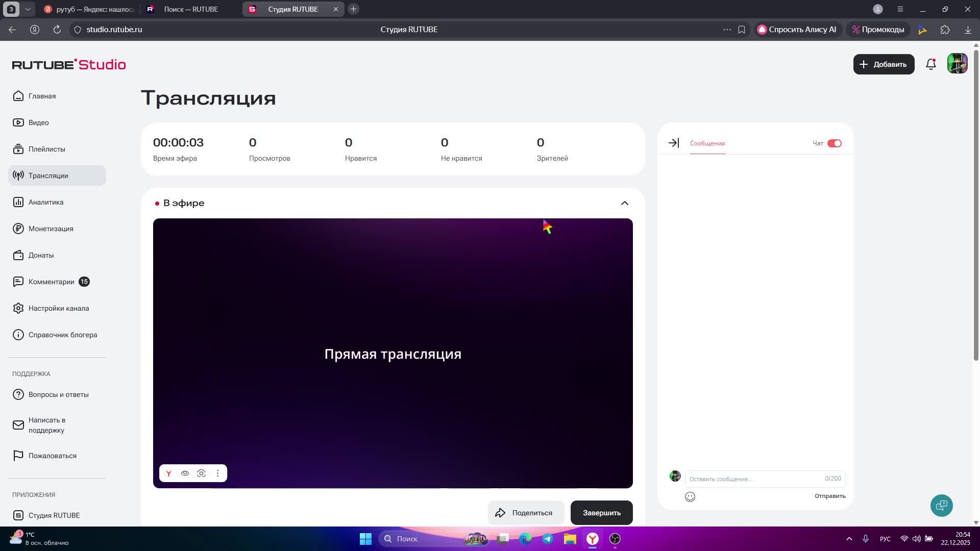The height and width of the screenshot is (551, 980).
Task: Switch to the Поиск — RUTUBE browser tab
Action: (x=190, y=9)
